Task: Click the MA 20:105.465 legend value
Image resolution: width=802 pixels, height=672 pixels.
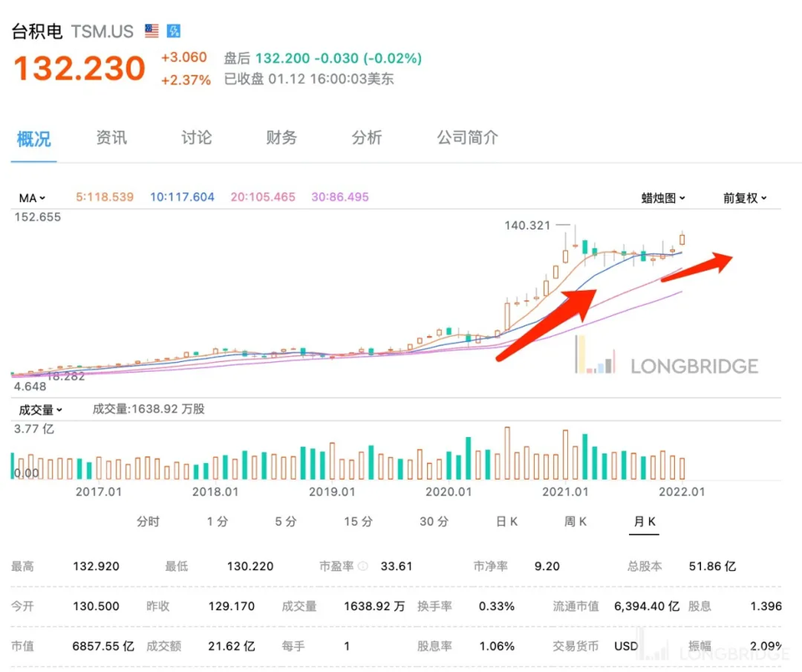Action: (x=263, y=197)
